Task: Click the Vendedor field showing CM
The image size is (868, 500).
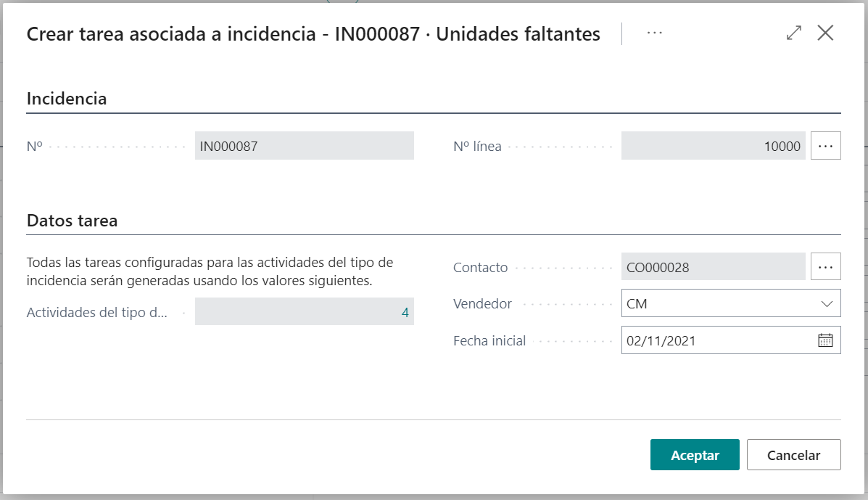Action: (x=718, y=304)
